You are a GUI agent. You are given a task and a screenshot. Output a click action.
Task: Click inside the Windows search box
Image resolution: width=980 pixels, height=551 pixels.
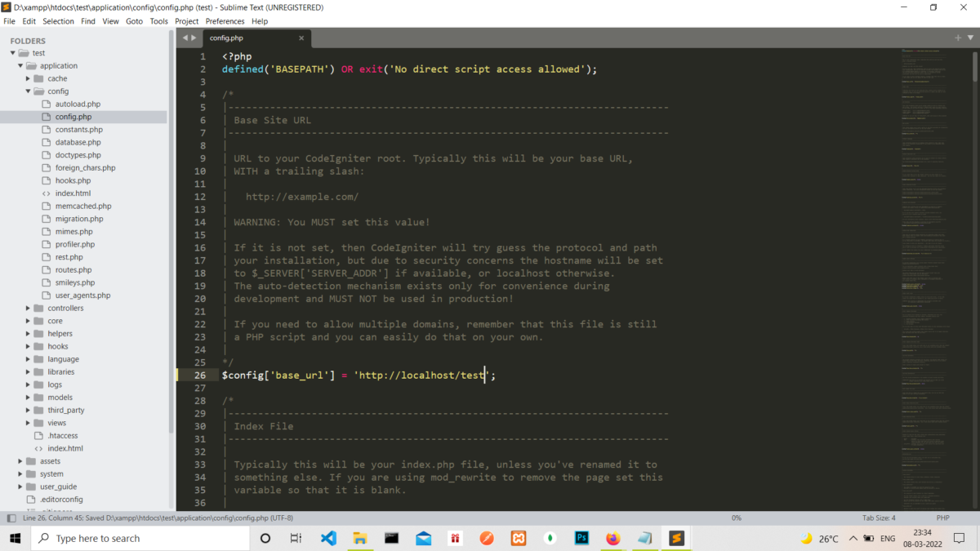pos(139,538)
